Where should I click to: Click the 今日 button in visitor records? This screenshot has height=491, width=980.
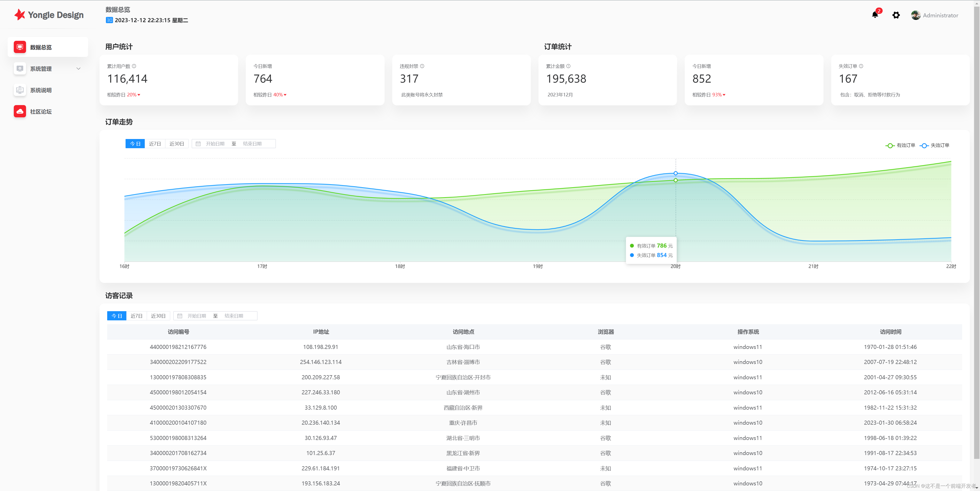coord(116,316)
